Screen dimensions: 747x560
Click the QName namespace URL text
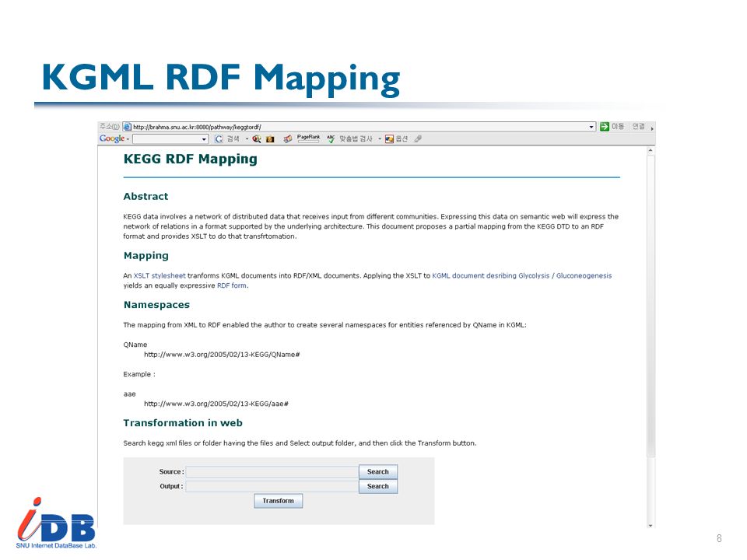pos(222,355)
